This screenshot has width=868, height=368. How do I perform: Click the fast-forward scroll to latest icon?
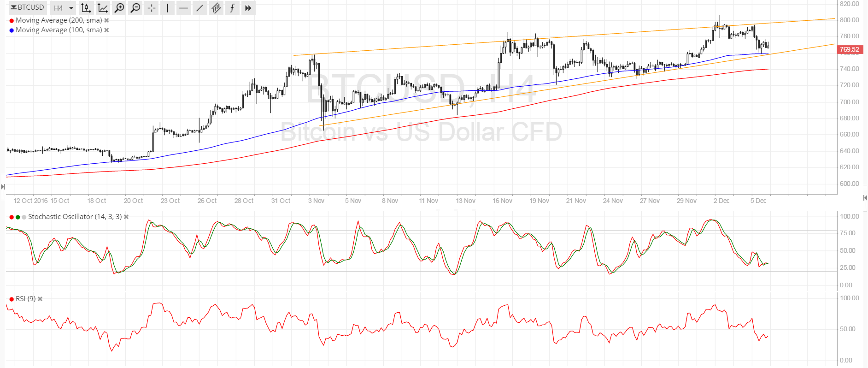248,8
